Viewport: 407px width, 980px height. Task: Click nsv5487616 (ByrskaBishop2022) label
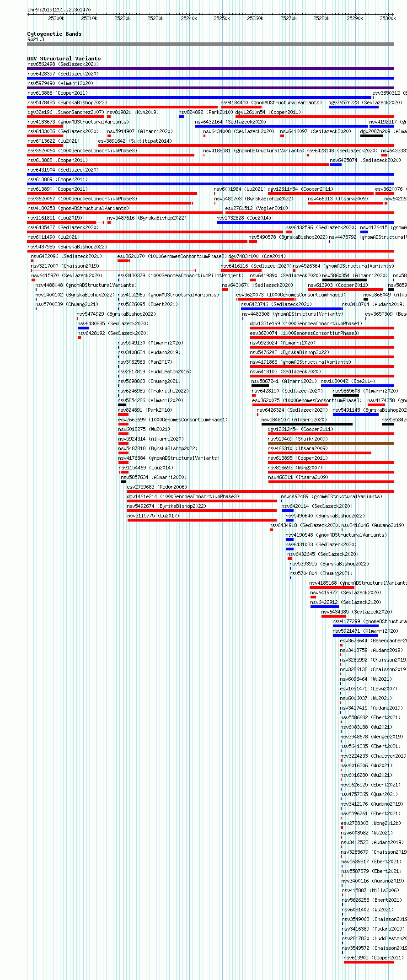coord(147,218)
